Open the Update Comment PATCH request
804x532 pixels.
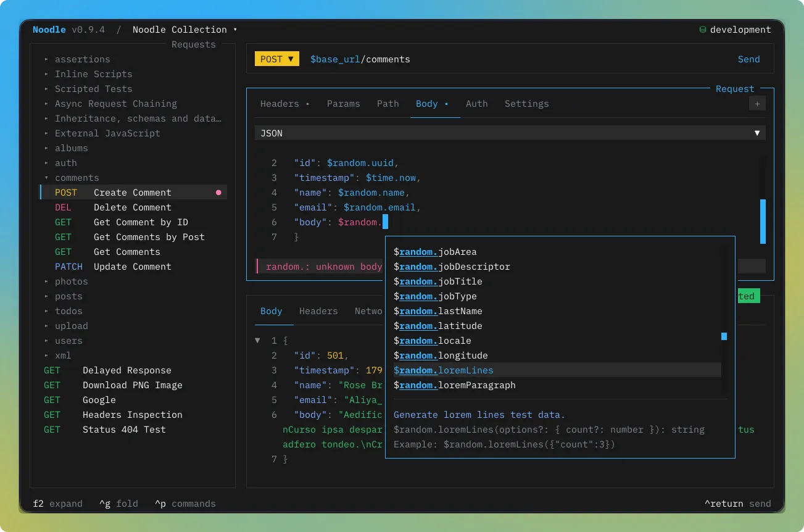pyautogui.click(x=133, y=267)
